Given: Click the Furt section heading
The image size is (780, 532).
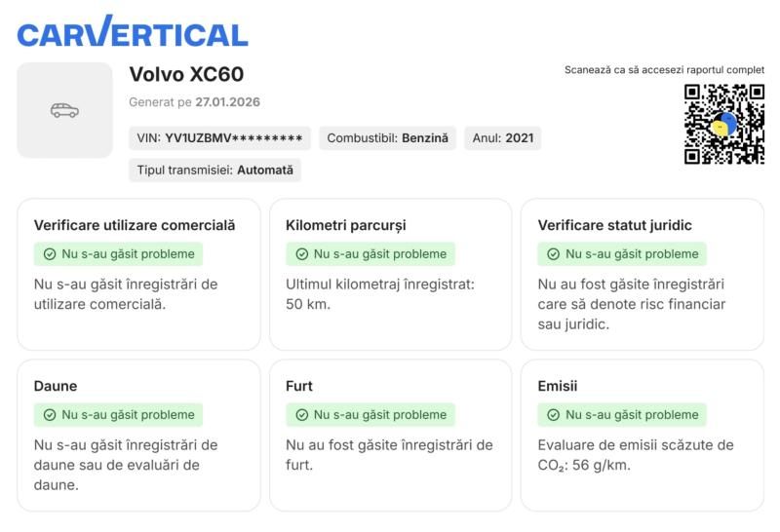Looking at the screenshot, I should 299,386.
